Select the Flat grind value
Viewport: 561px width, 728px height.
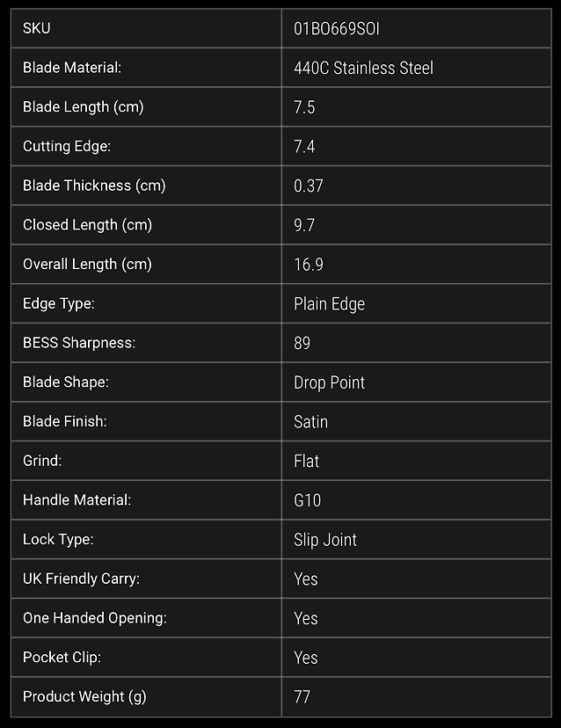click(x=307, y=461)
